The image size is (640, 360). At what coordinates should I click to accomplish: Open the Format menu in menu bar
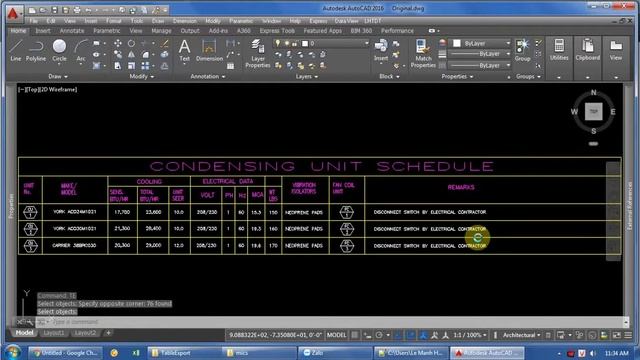113,21
